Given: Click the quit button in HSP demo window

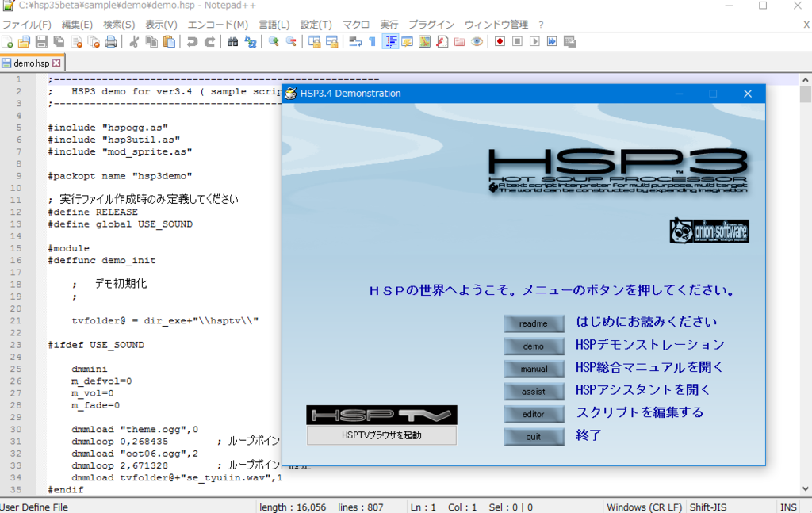Looking at the screenshot, I should click(x=534, y=437).
